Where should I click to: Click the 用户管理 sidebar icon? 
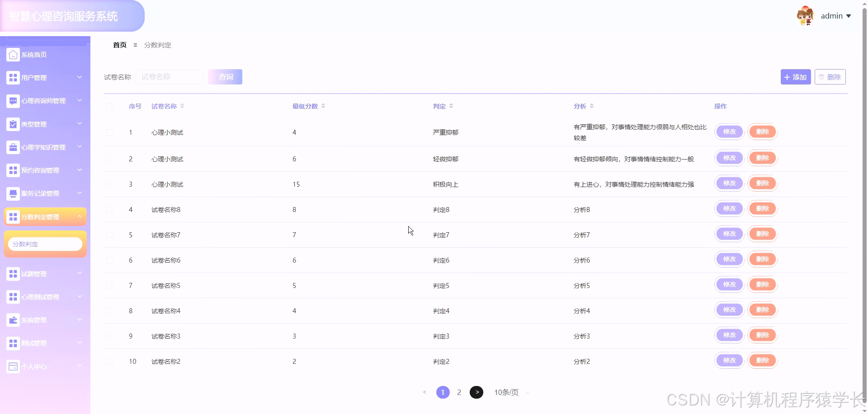coord(13,77)
